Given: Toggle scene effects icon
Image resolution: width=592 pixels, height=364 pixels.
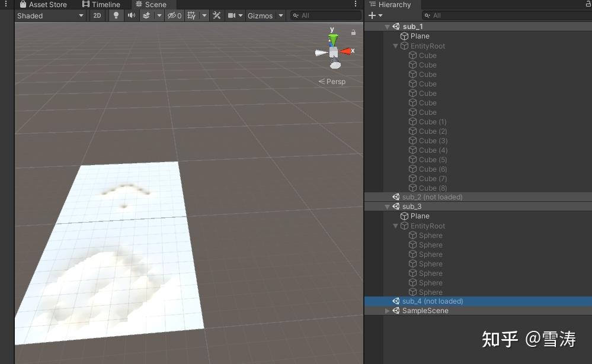Looking at the screenshot, I should click(146, 15).
